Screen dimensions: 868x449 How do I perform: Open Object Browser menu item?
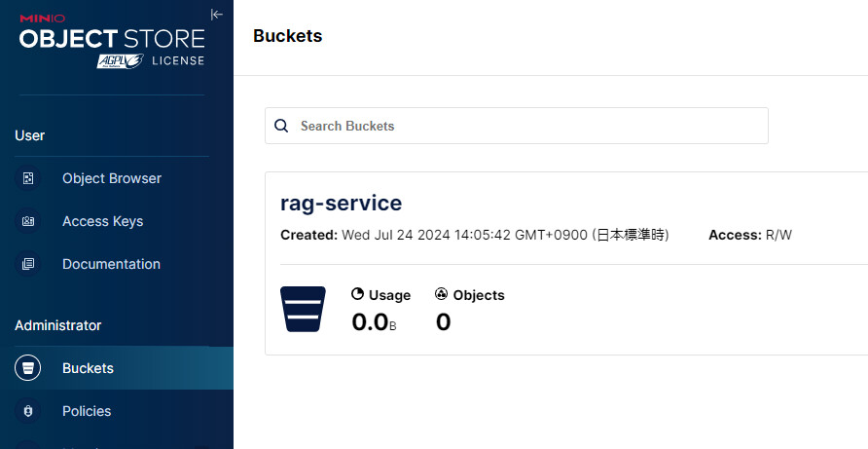pyautogui.click(x=112, y=178)
